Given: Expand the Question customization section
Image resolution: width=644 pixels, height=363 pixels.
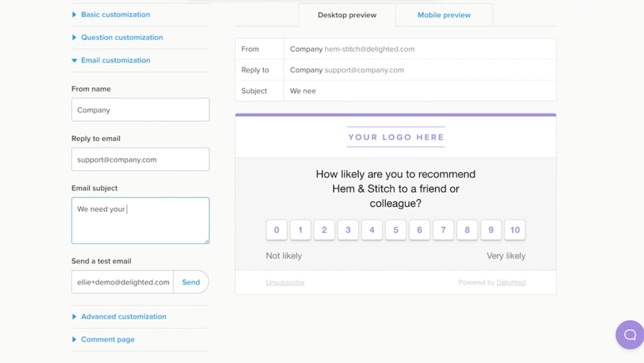Looking at the screenshot, I should (x=122, y=37).
